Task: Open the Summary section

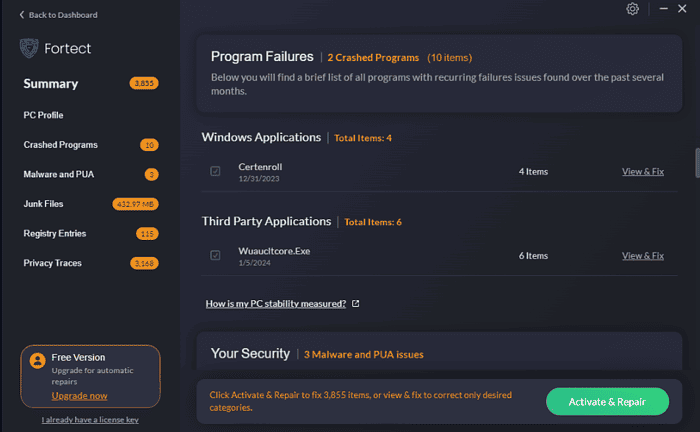Action: click(51, 83)
